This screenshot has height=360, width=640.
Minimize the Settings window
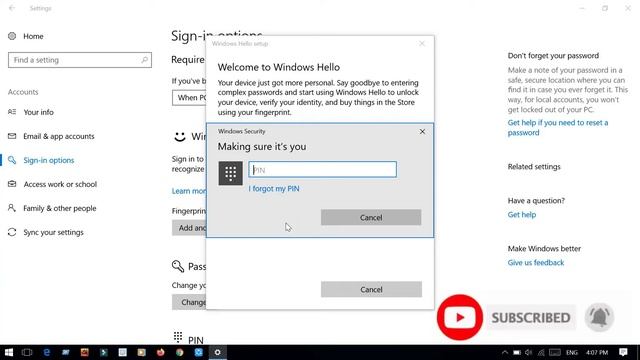pyautogui.click(x=582, y=8)
